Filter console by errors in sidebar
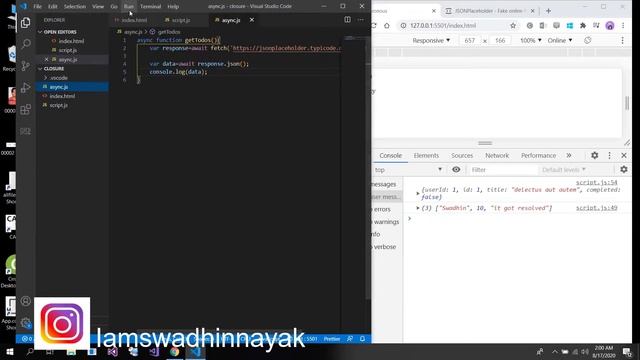The width and height of the screenshot is (640, 360). (x=382, y=209)
